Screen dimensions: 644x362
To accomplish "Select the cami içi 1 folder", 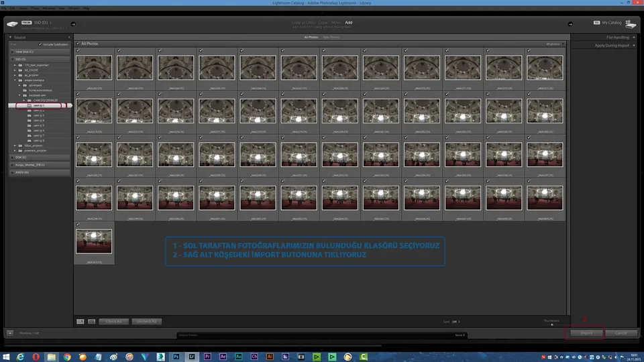I will pyautogui.click(x=40, y=105).
